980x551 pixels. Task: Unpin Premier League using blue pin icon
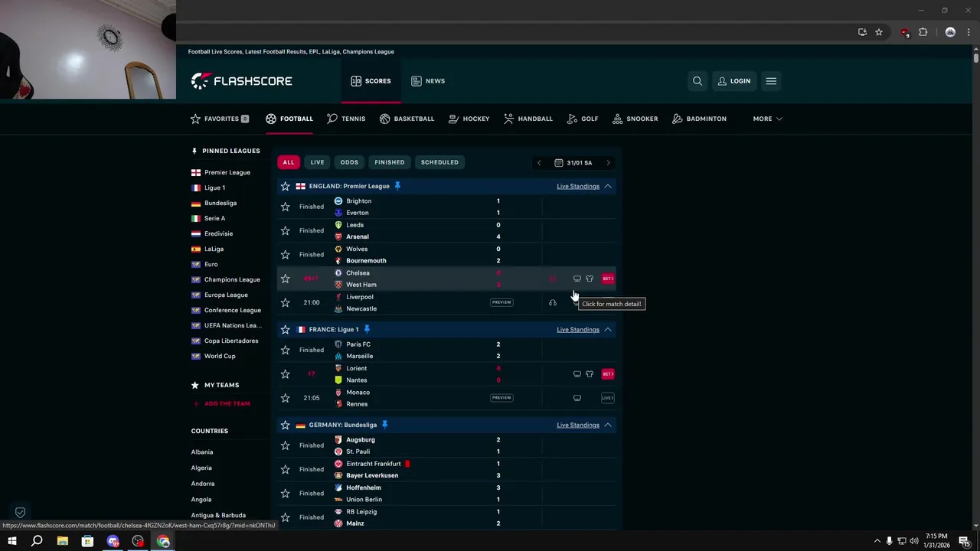[397, 186]
